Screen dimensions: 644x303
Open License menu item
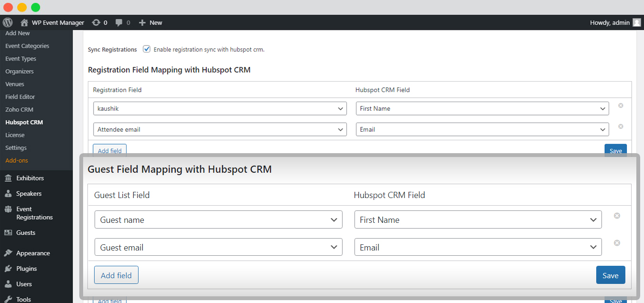[x=15, y=135]
